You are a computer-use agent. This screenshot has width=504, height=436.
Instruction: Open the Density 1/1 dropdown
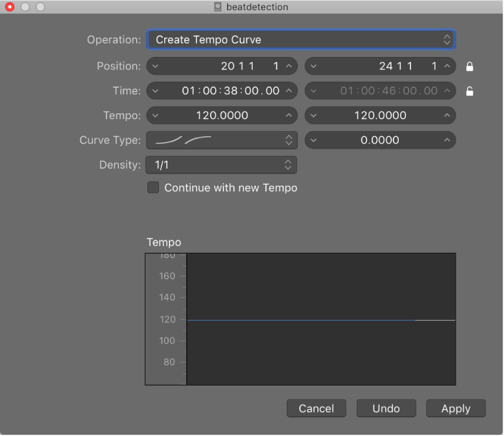coord(221,165)
